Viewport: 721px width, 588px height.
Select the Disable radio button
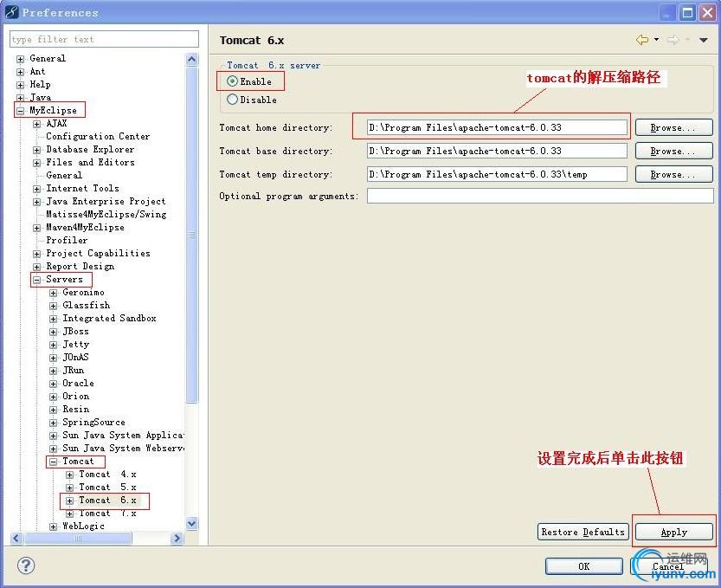[232, 100]
